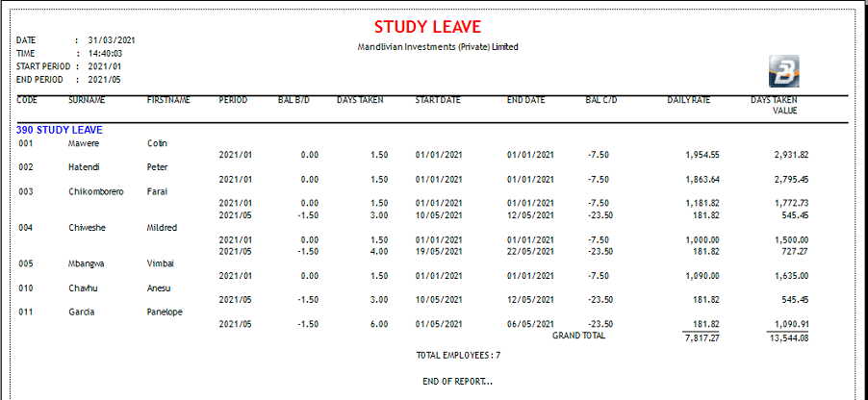This screenshot has height=400, width=868.
Task: Click grand total value 13,544.08
Action: tap(789, 338)
